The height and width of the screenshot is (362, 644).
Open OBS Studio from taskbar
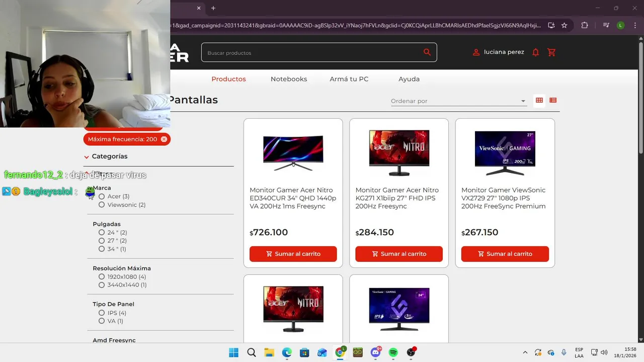[411, 352]
